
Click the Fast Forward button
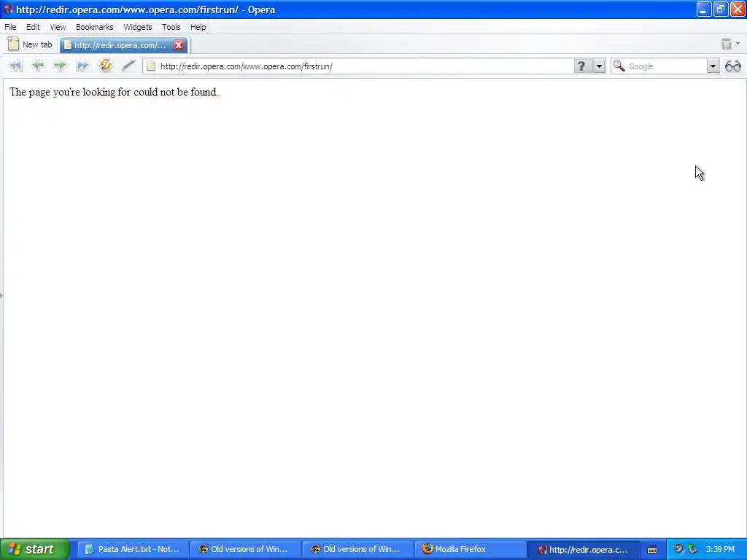(82, 65)
